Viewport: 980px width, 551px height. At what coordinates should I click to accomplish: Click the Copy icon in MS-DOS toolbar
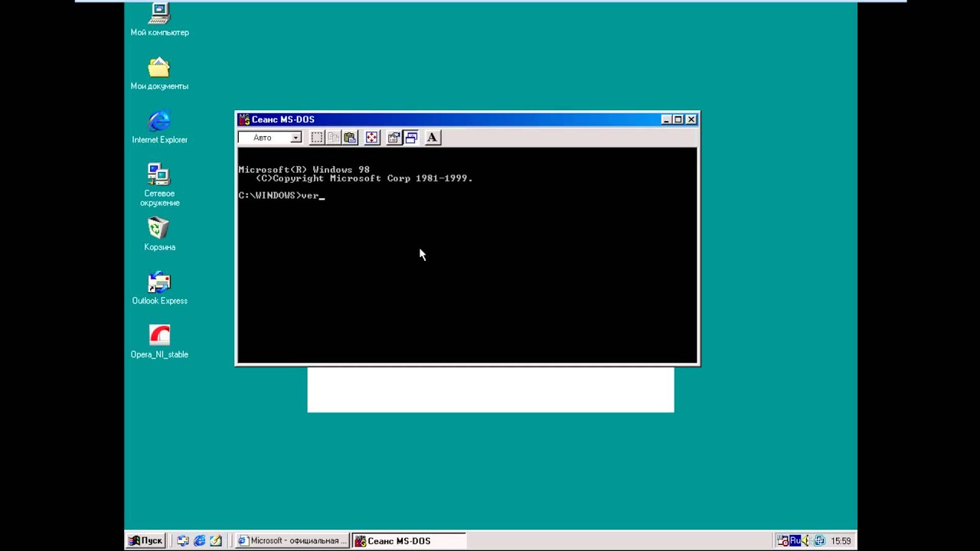(x=334, y=138)
